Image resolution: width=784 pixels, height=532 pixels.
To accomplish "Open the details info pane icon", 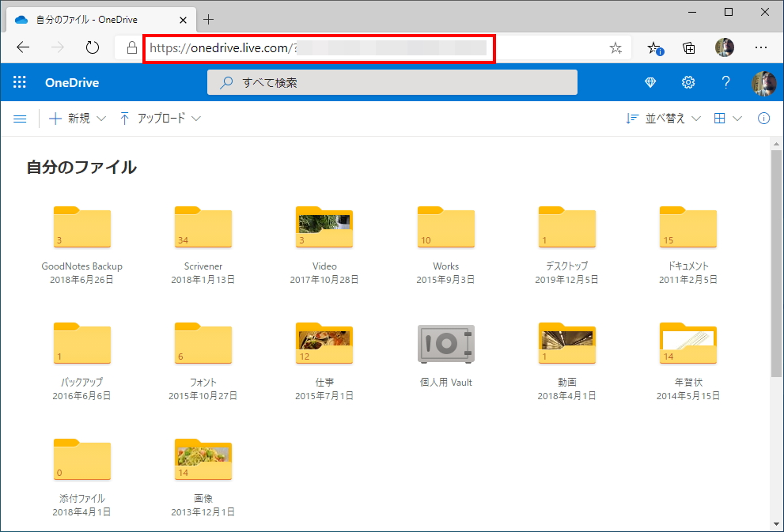I will tap(763, 119).
